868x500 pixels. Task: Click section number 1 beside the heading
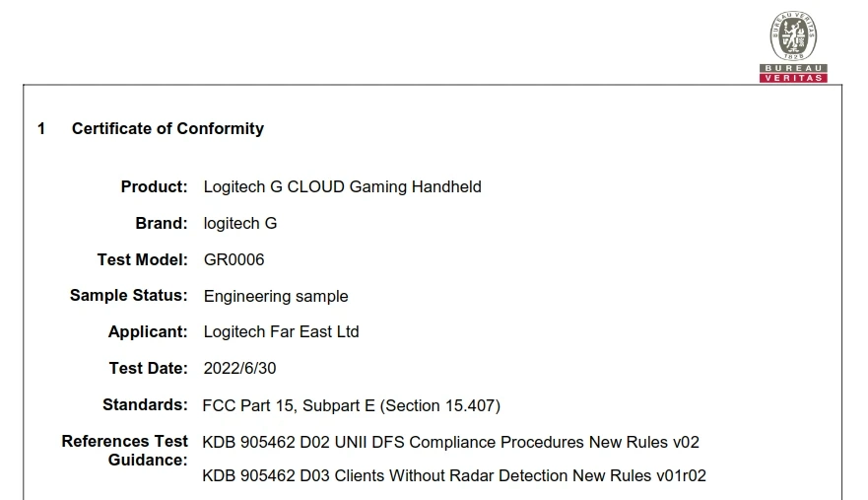[x=41, y=128]
